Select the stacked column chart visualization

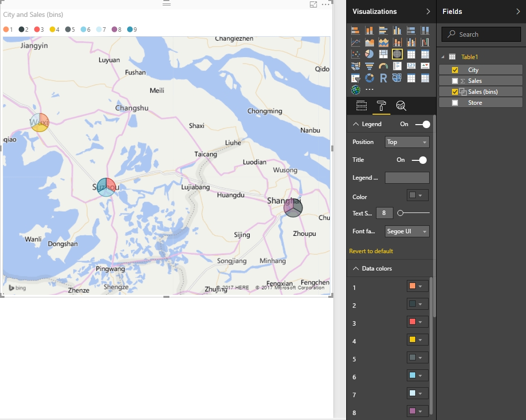click(370, 30)
